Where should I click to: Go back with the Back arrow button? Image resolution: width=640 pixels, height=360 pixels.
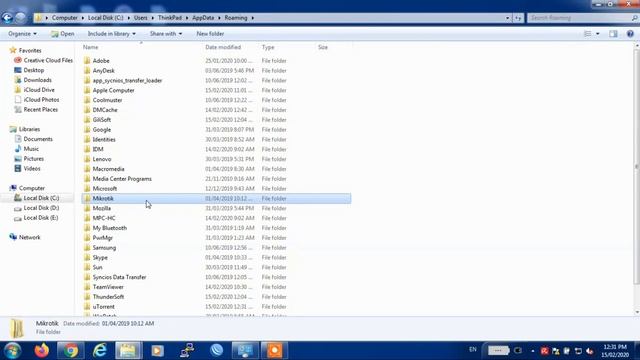[7, 18]
